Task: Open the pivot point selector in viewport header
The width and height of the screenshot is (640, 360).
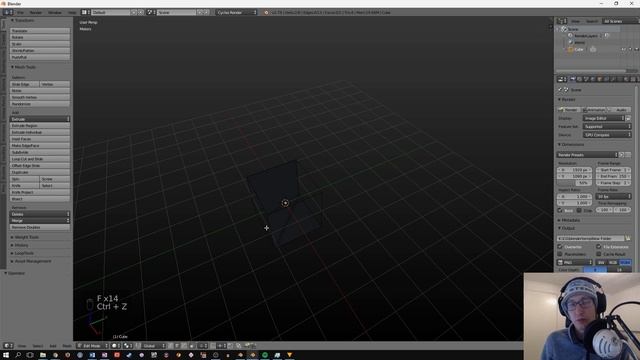Action: pos(128,346)
